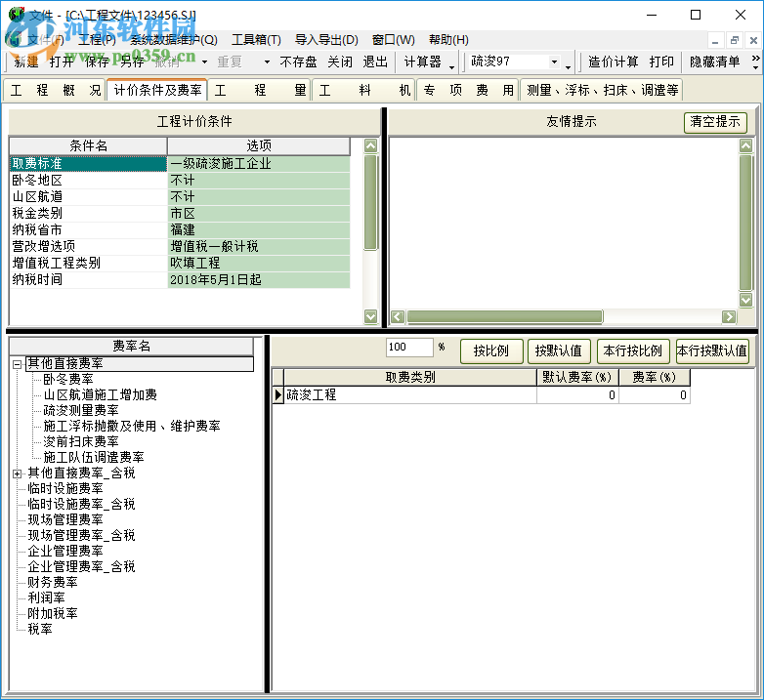The width and height of the screenshot is (764, 700).
Task: Click the 保存 toolbar button
Action: (x=97, y=62)
